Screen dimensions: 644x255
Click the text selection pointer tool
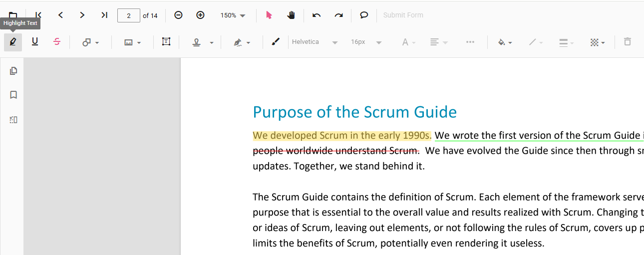[269, 15]
